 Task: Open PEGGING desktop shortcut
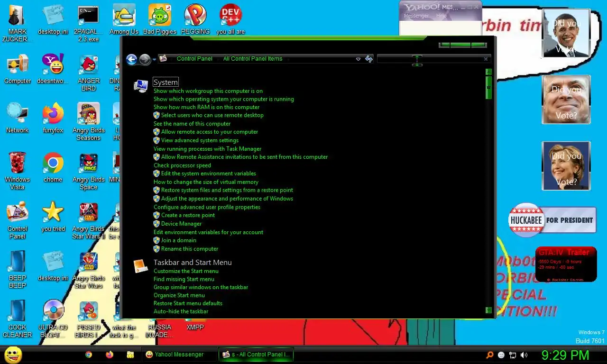point(195,20)
